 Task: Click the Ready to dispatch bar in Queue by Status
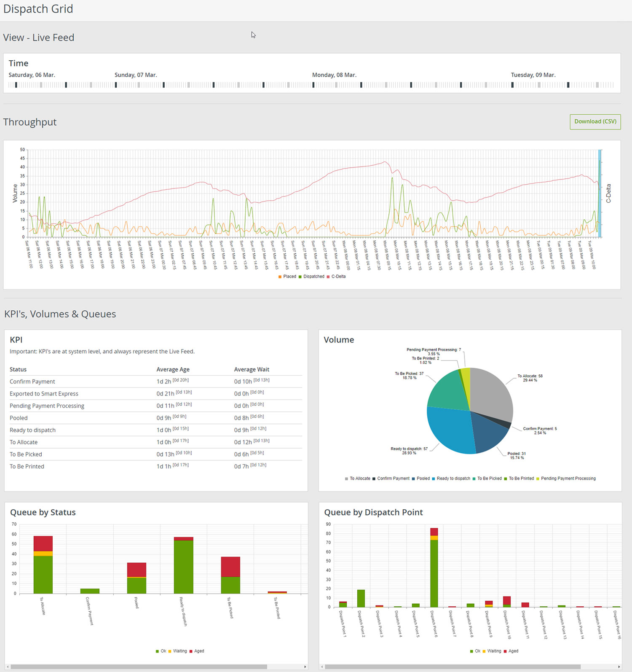[184, 565]
